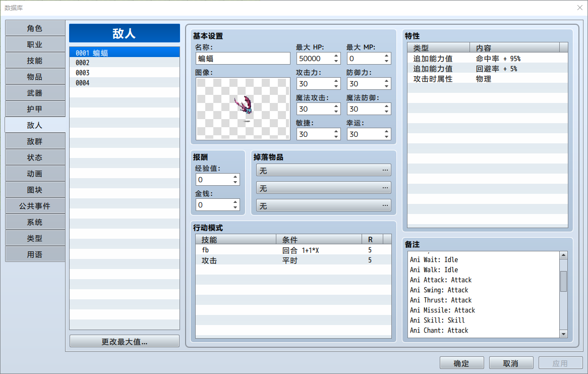The width and height of the screenshot is (588, 374).
Task: Decrease 最大 MP with down arrow
Action: (x=387, y=61)
